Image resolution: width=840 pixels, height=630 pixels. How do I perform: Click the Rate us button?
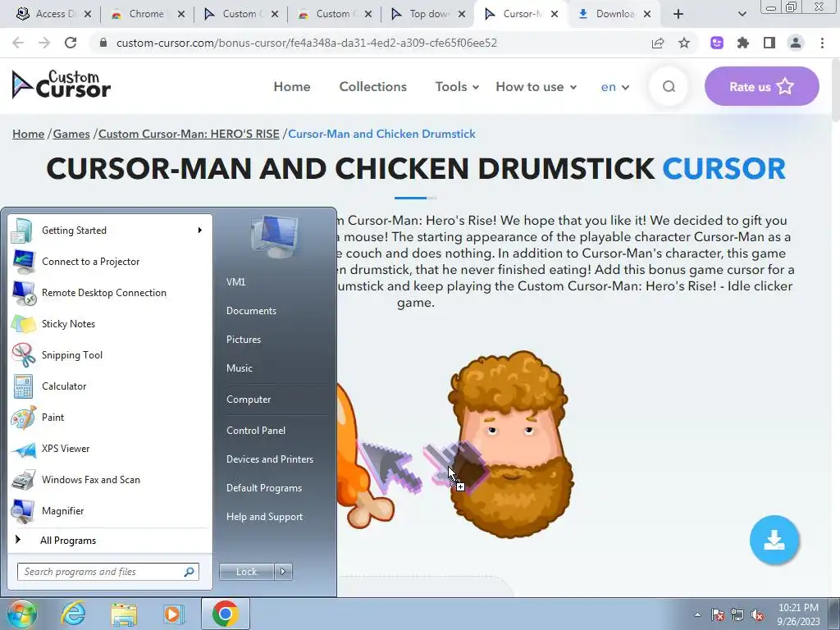click(x=761, y=86)
